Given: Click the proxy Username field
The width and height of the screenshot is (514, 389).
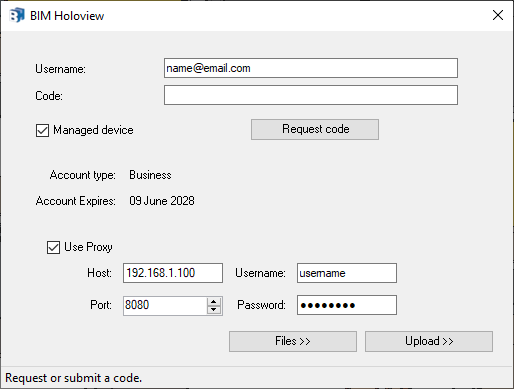Looking at the screenshot, I should (x=347, y=273).
